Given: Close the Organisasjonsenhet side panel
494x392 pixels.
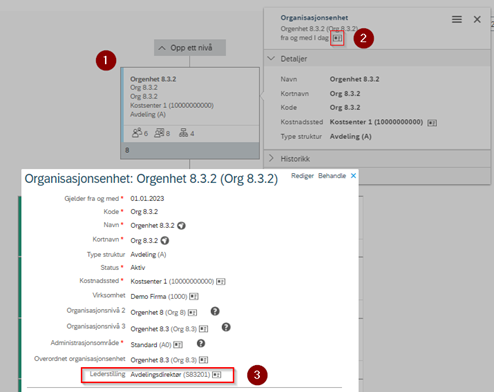Looking at the screenshot, I should (x=477, y=19).
